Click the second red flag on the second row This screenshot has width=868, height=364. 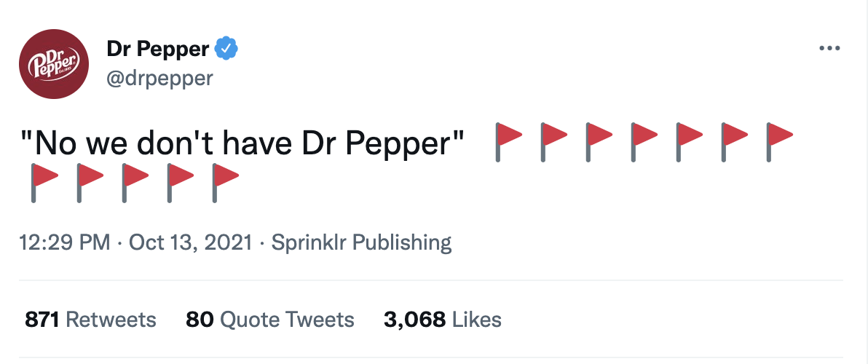(x=90, y=183)
